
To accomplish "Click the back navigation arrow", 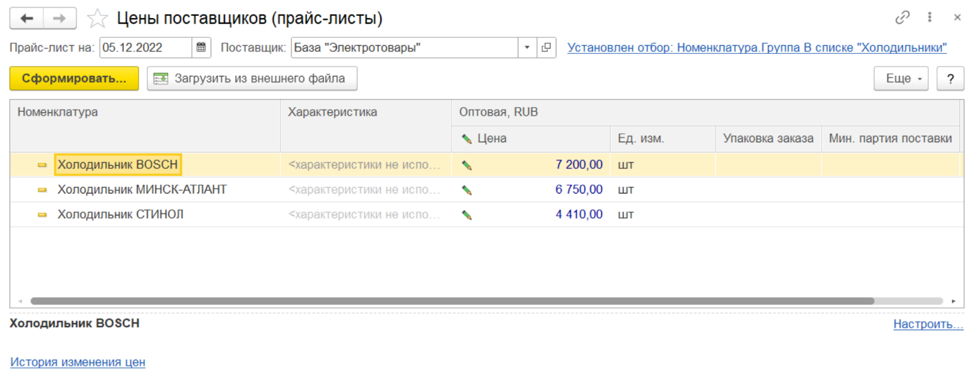I will click(27, 19).
